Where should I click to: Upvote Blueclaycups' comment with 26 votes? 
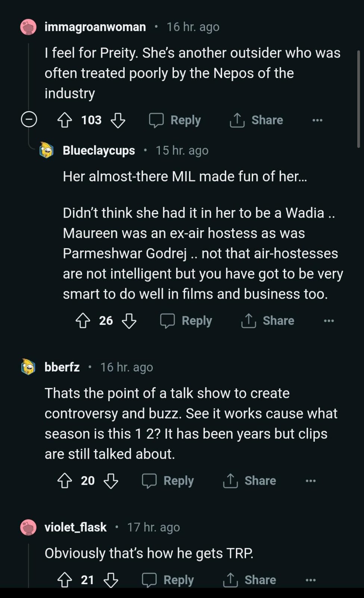click(x=83, y=321)
